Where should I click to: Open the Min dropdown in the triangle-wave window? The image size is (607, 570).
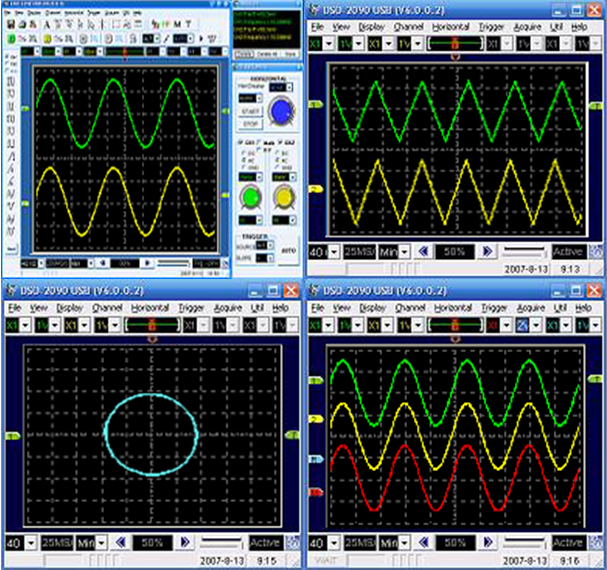click(405, 252)
